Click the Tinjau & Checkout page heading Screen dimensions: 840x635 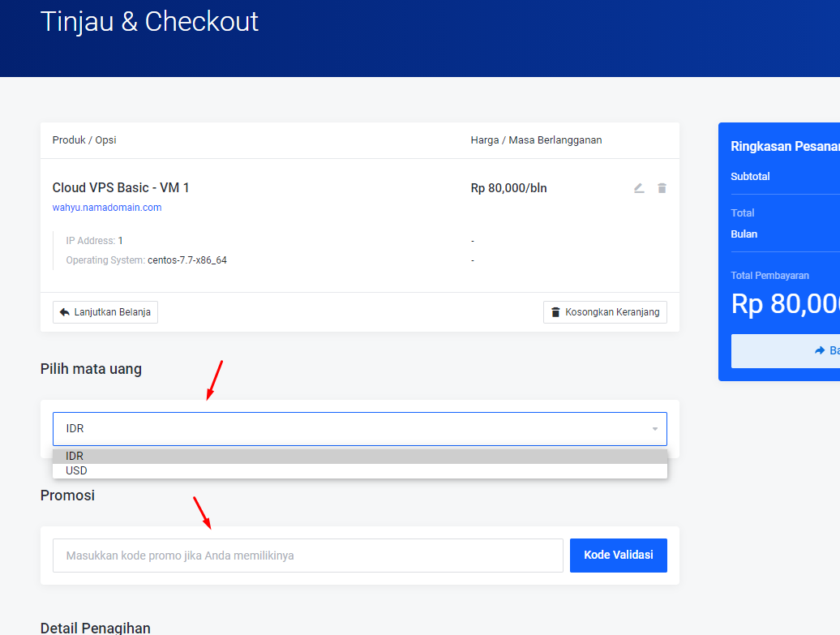click(149, 22)
